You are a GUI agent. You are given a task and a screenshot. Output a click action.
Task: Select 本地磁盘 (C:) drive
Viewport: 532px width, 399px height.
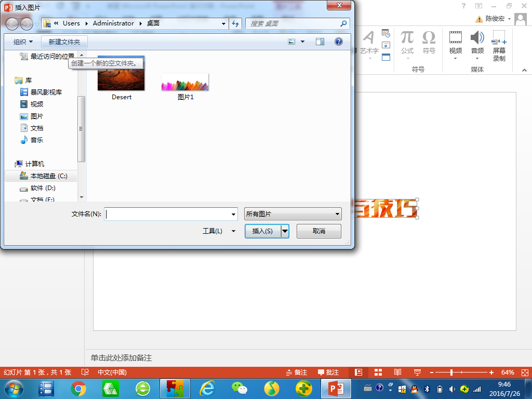(42, 176)
